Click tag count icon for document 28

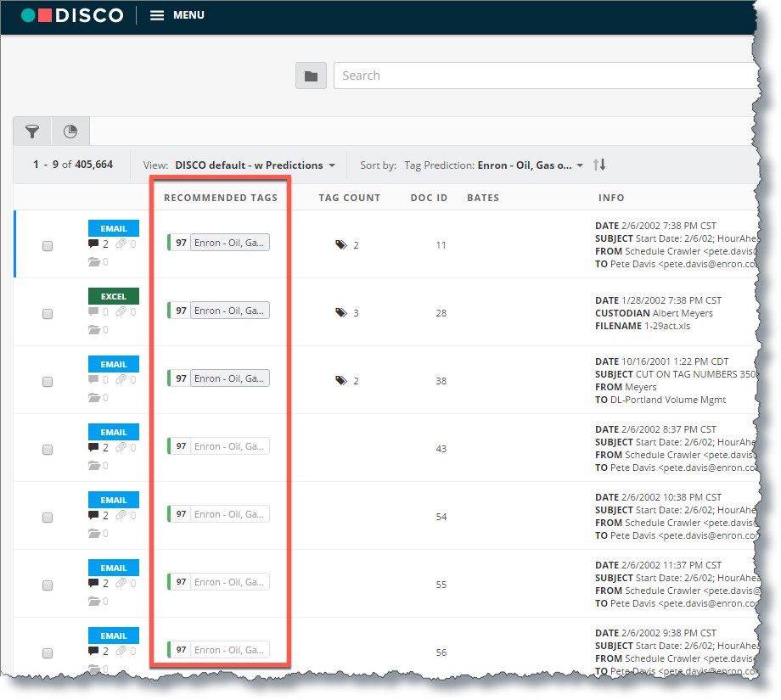pyautogui.click(x=341, y=312)
